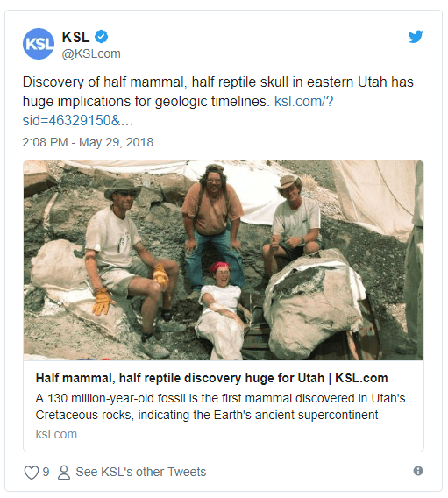
Task: Open the 2:08 PM - May 29, 2018 timestamp
Action: coord(88,142)
